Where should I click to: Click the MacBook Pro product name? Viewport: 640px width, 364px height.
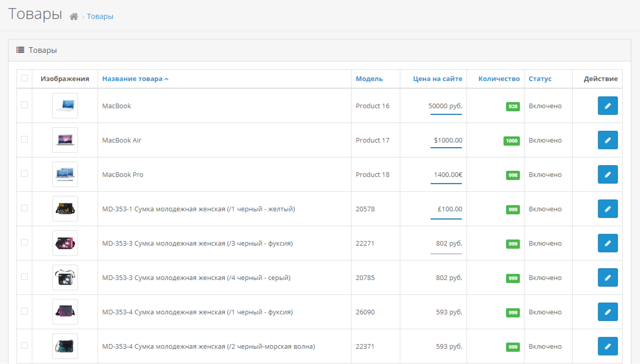(x=123, y=175)
